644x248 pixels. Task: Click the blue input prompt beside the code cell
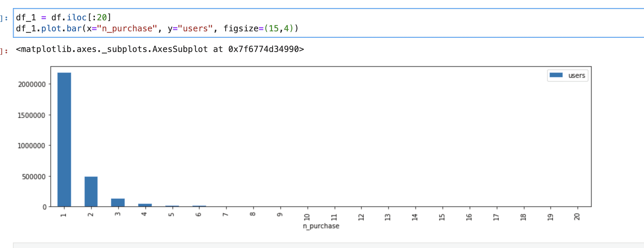click(4, 18)
